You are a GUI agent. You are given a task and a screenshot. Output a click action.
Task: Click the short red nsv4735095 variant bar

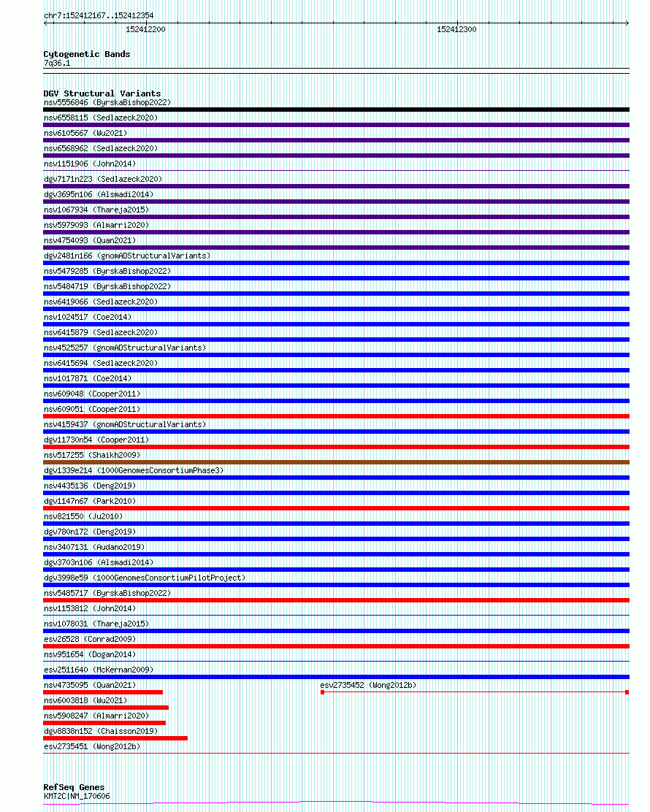(103, 692)
